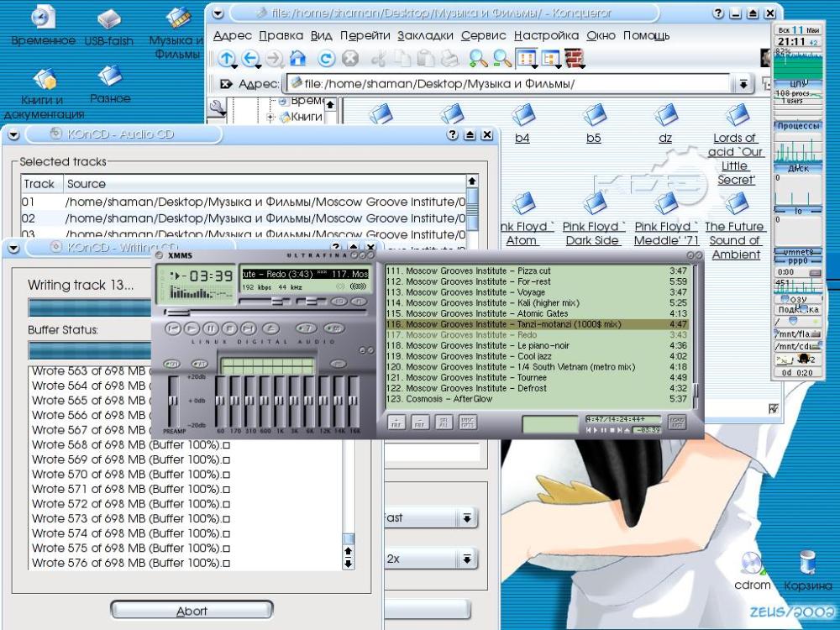Toggle XMMS shuffle button

[x=307, y=328]
